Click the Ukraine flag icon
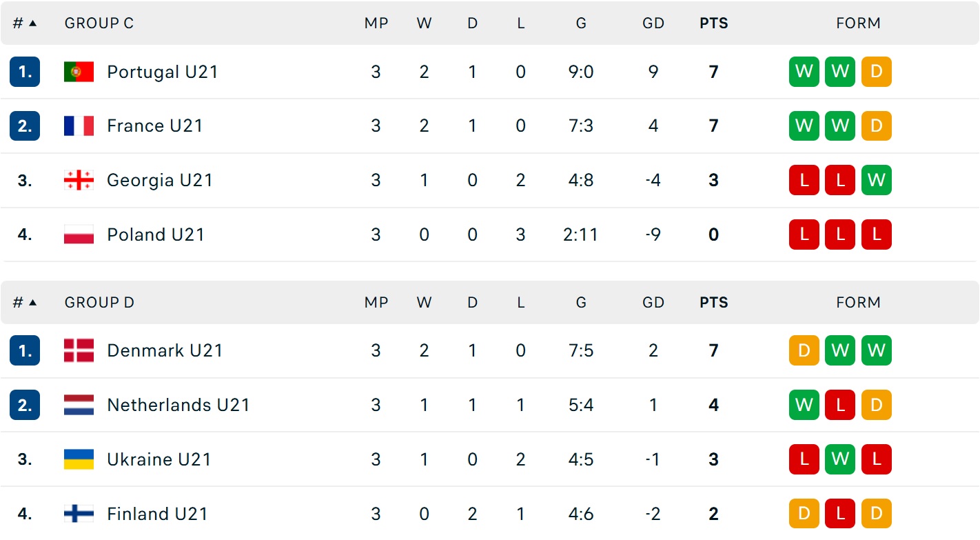Screen dimensions: 980x540 tap(79, 460)
